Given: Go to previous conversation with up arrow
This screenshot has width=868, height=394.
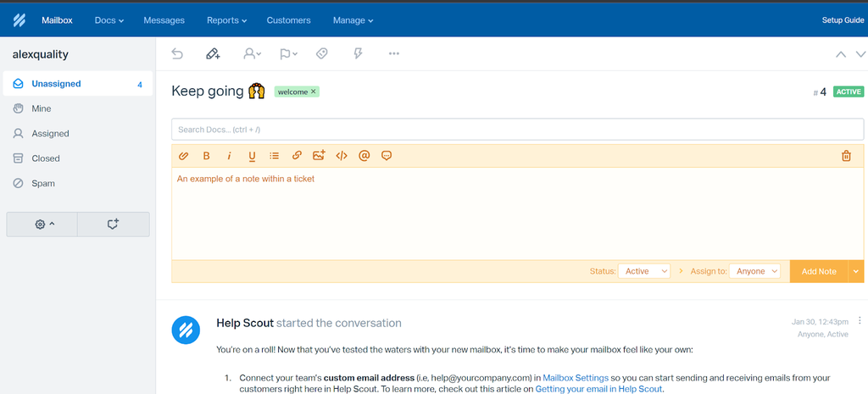Looking at the screenshot, I should (x=841, y=54).
